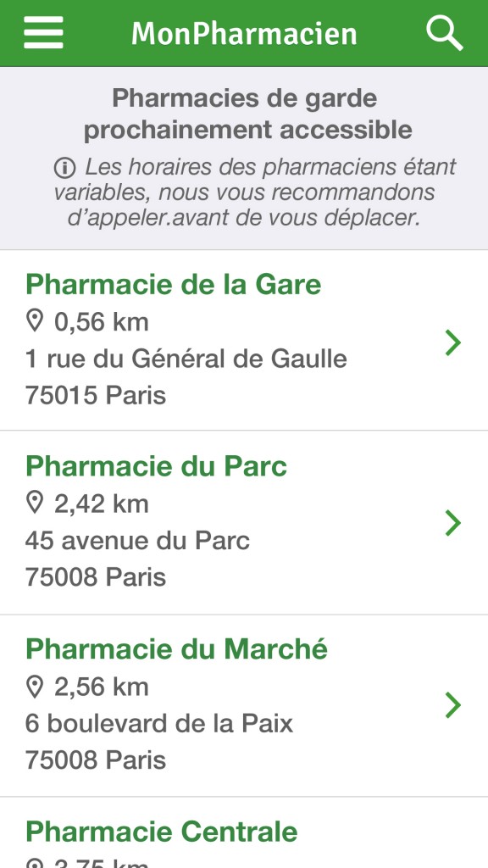Image resolution: width=488 pixels, height=868 pixels.
Task: Click the 75015 Paris postal line
Action: [x=96, y=396]
